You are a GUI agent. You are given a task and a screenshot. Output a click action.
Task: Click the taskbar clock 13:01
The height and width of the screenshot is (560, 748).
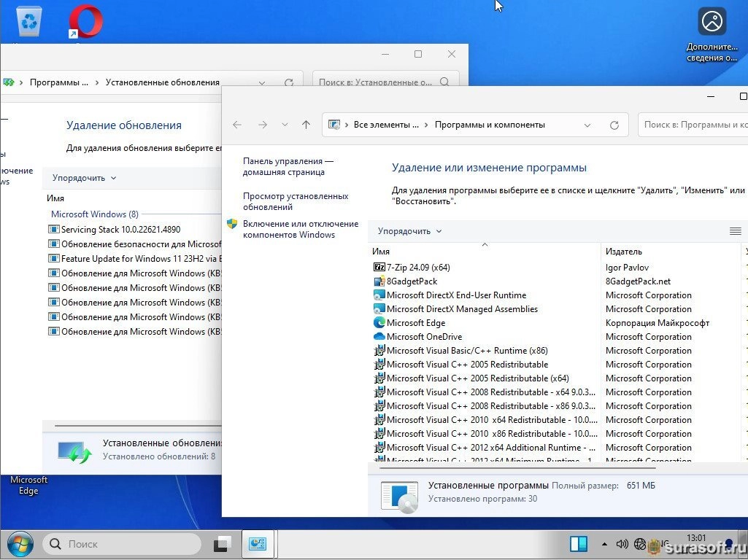click(x=696, y=537)
